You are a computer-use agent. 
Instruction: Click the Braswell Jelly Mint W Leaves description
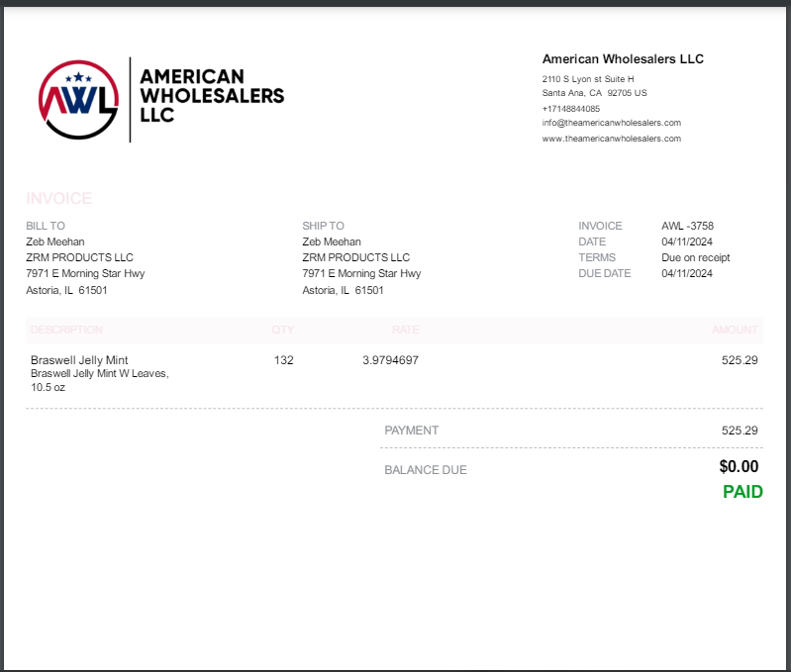coord(99,373)
